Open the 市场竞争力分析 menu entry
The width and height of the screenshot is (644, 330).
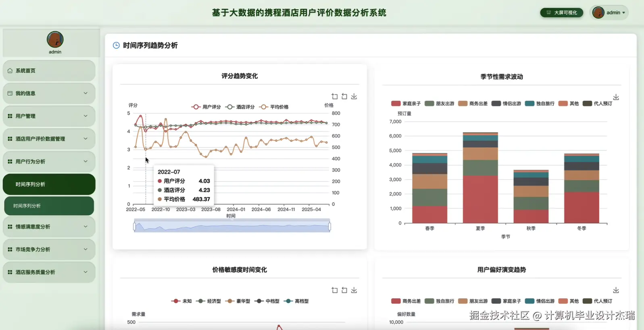click(49, 249)
